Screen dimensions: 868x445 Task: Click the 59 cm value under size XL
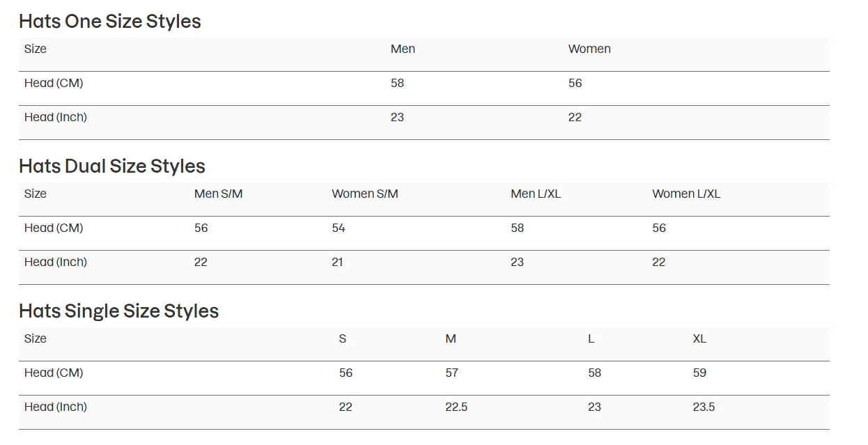pyautogui.click(x=699, y=373)
